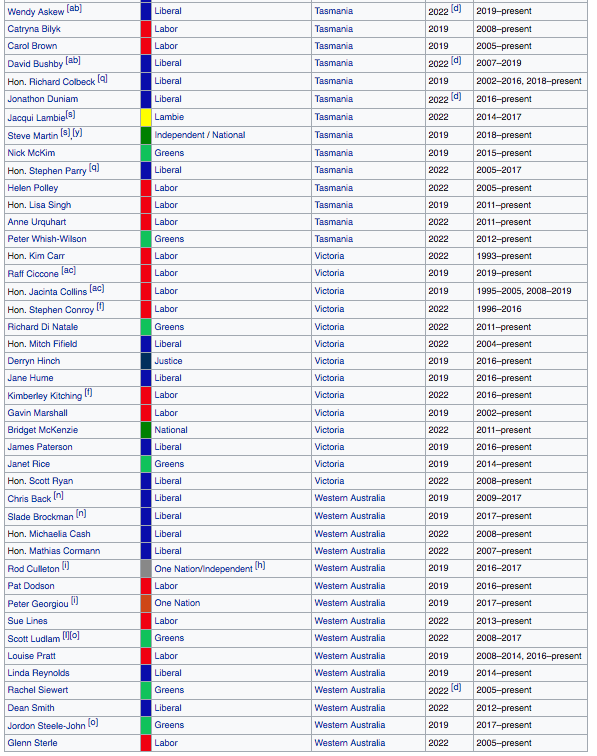Screen dimensions: 597x756
Task: Open the Louise Pratt link
Action: tap(31, 656)
